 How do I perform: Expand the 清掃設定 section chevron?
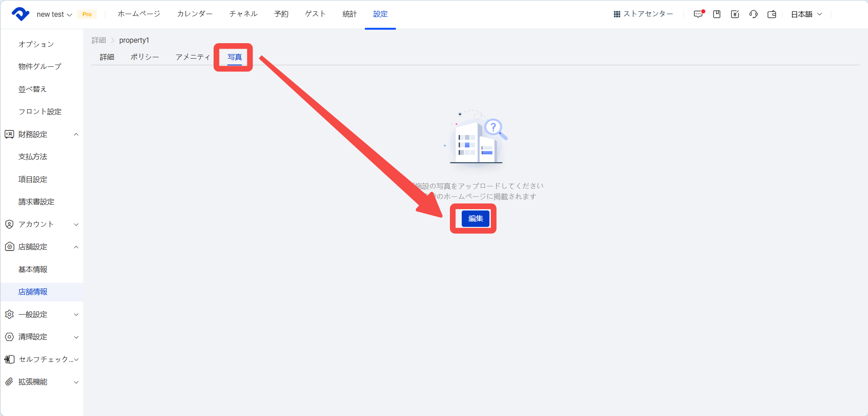coord(76,337)
